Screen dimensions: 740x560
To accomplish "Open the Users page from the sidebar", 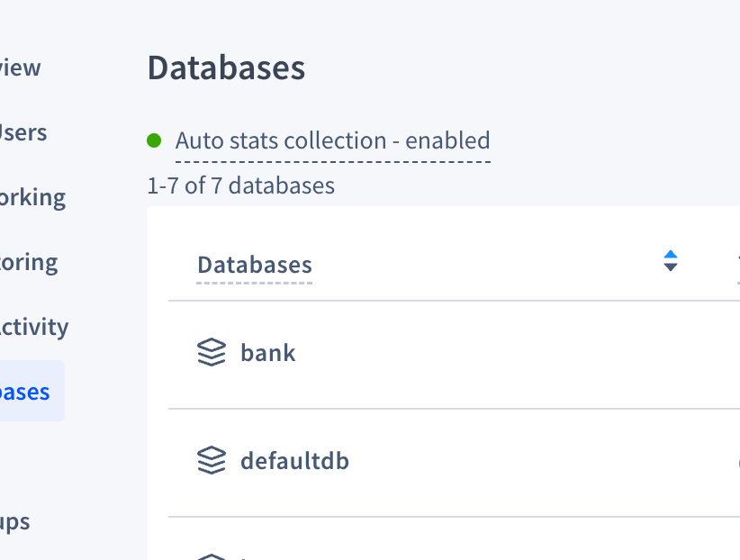I will (x=23, y=131).
